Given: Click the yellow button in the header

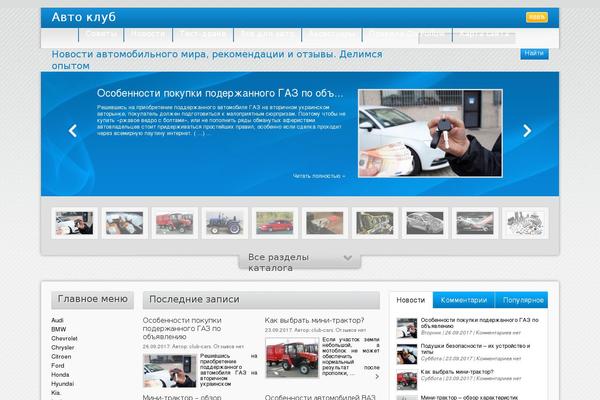Looking at the screenshot, I should tap(537, 17).
